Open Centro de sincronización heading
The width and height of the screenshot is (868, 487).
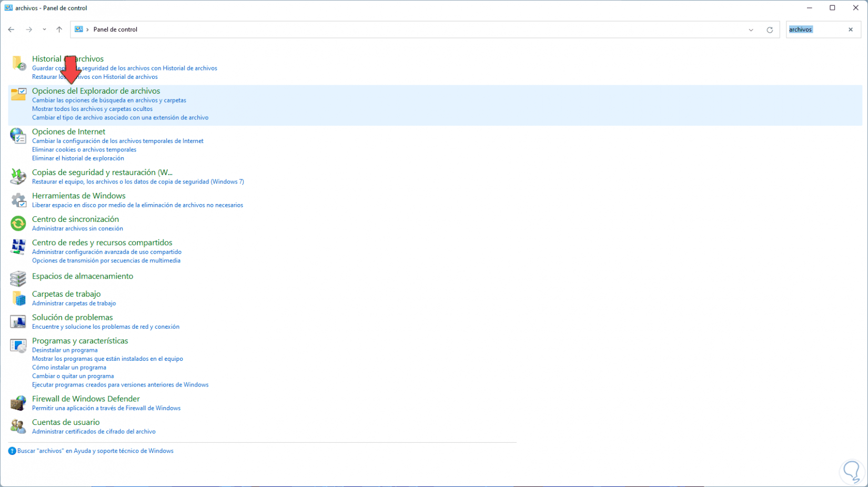[75, 219]
